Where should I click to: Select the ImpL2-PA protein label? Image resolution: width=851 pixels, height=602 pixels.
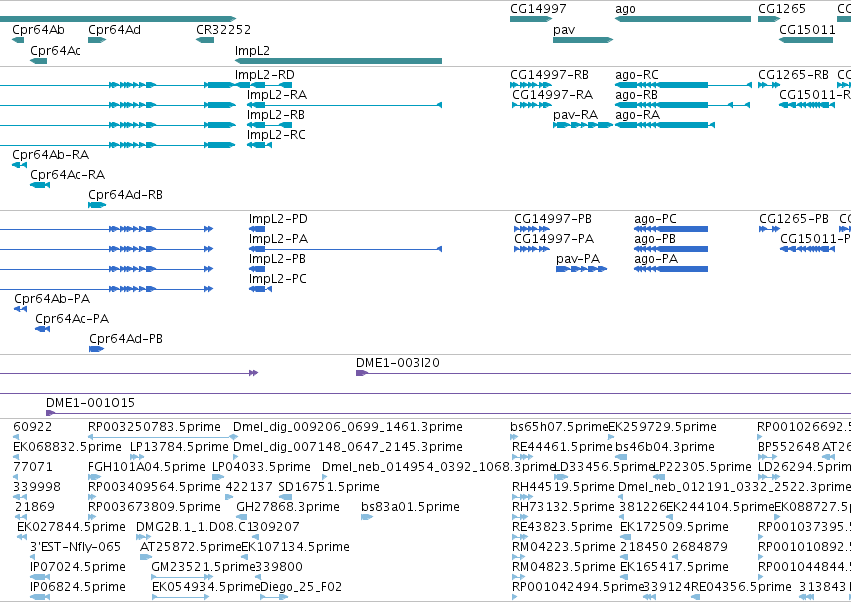coord(278,239)
